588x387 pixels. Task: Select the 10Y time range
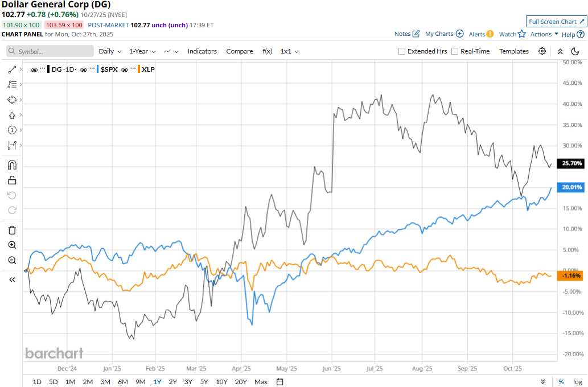(221, 382)
